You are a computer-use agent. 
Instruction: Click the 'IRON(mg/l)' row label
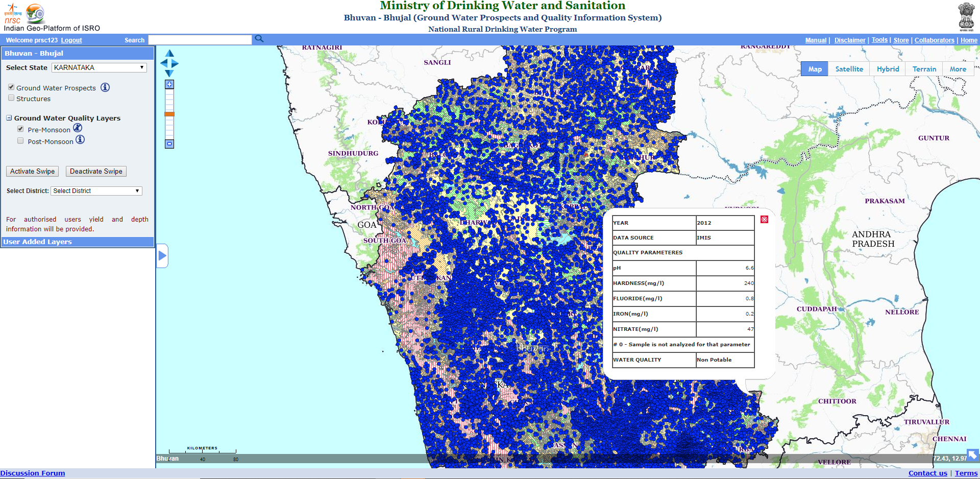click(630, 314)
